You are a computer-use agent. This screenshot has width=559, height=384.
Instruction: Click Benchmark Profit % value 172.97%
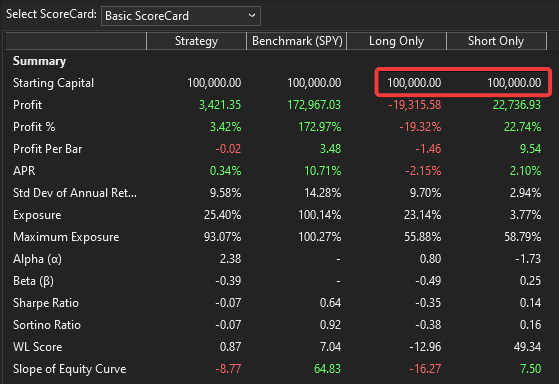pos(320,127)
